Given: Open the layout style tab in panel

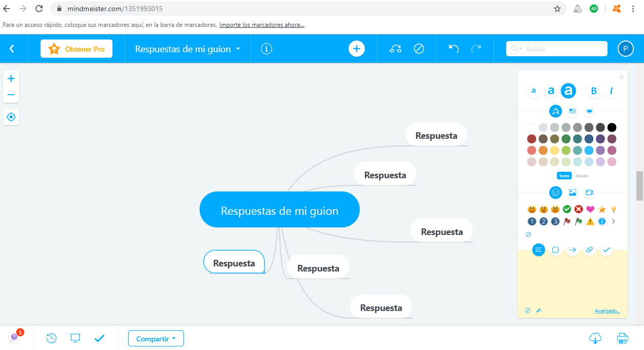Looking at the screenshot, I should pyautogui.click(x=573, y=111).
